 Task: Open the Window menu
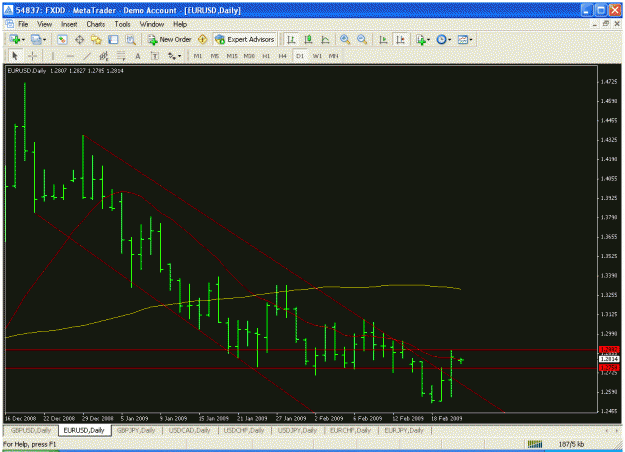tap(152, 24)
